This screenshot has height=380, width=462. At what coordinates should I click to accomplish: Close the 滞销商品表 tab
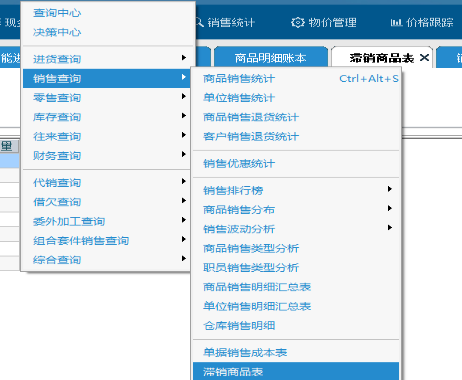pyautogui.click(x=424, y=58)
